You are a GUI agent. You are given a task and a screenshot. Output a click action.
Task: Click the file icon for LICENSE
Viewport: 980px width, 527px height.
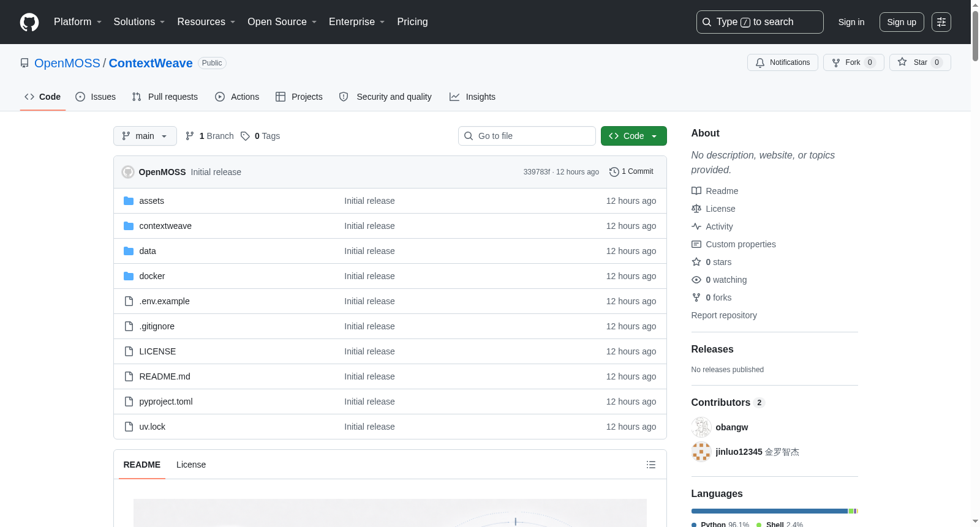point(129,351)
